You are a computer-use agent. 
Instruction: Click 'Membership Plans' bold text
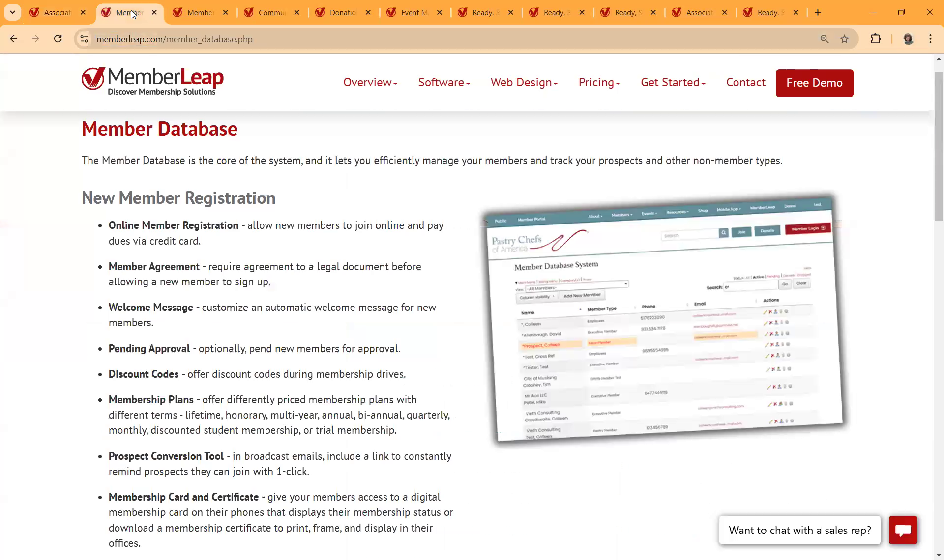[x=151, y=400]
